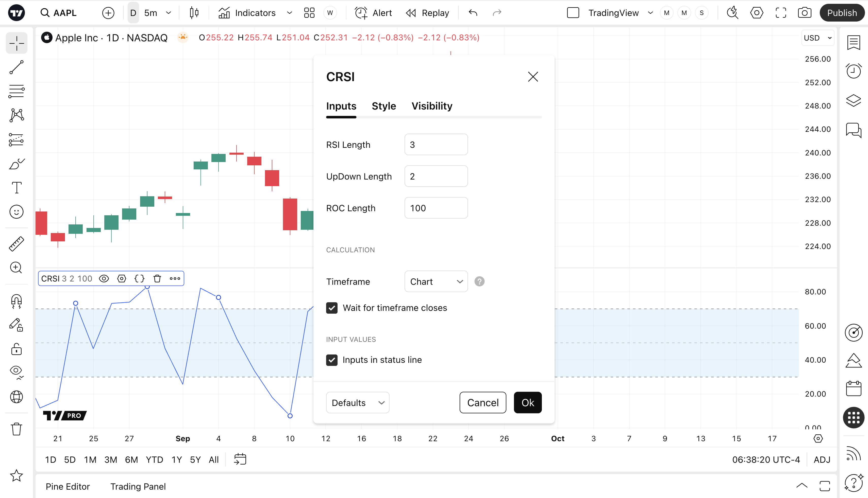Select the Text annotation tool
This screenshot has height=498, width=868.
point(16,188)
